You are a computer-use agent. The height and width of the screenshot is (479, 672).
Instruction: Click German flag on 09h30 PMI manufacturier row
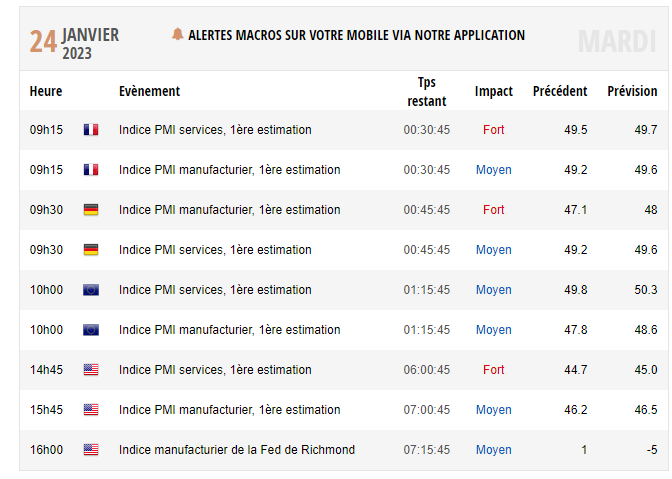point(91,210)
